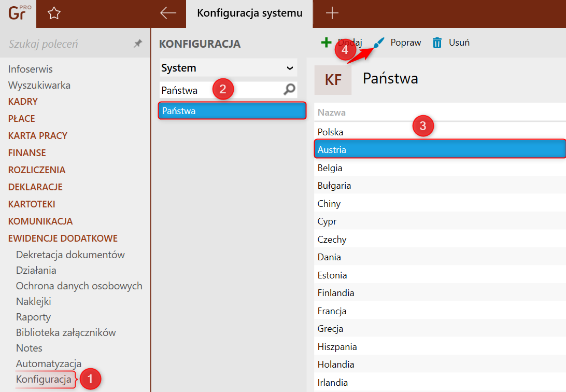The image size is (566, 392).
Task: Select the Belgia row
Action: (x=440, y=168)
